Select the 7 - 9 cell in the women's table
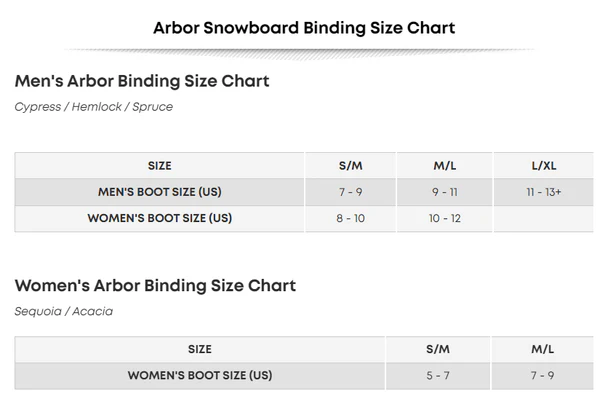 544,376
